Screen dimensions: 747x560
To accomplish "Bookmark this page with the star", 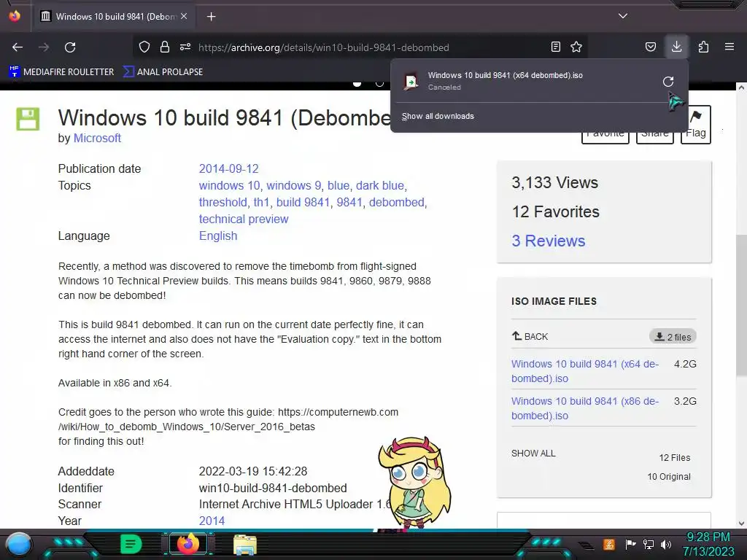I will pos(576,47).
